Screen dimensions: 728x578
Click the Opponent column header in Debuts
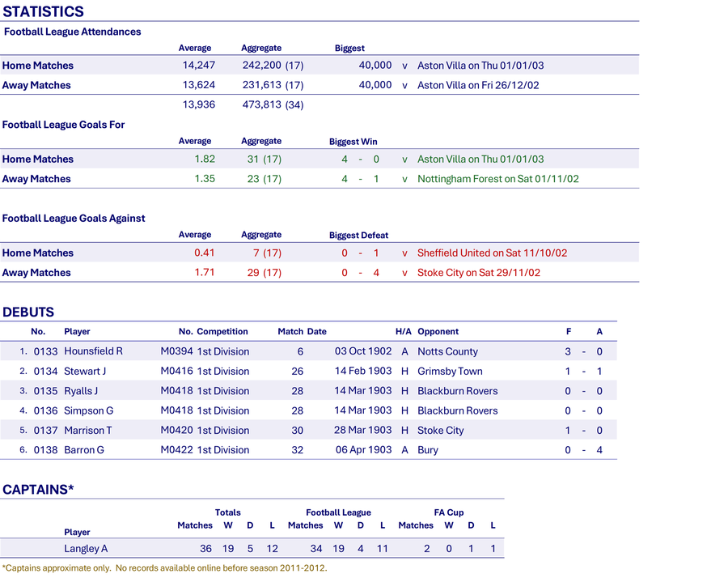tap(438, 331)
